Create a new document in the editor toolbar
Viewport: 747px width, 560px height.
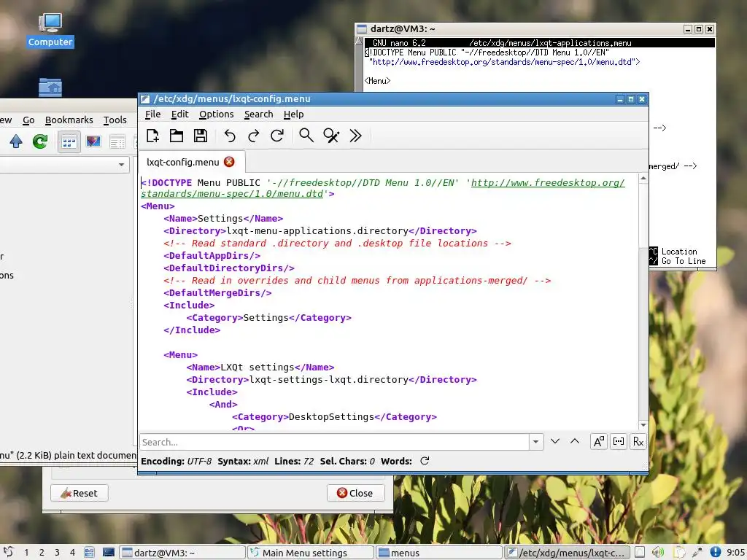(152, 136)
